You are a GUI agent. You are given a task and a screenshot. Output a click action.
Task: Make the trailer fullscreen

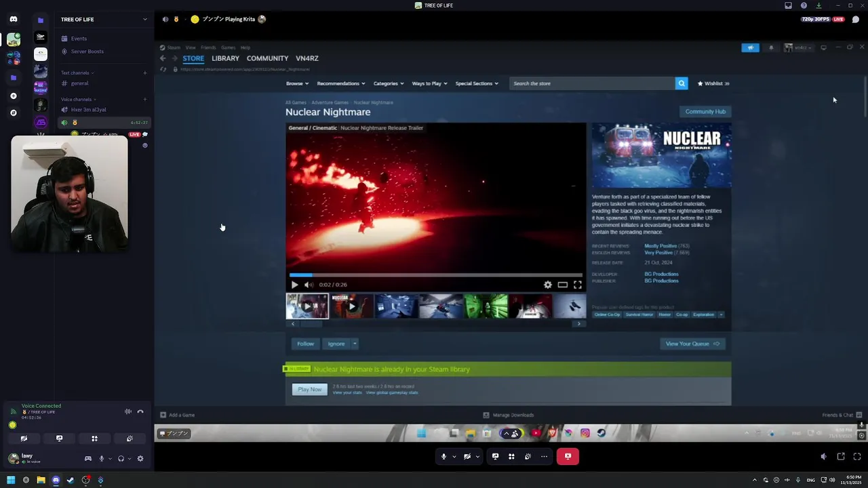click(578, 285)
